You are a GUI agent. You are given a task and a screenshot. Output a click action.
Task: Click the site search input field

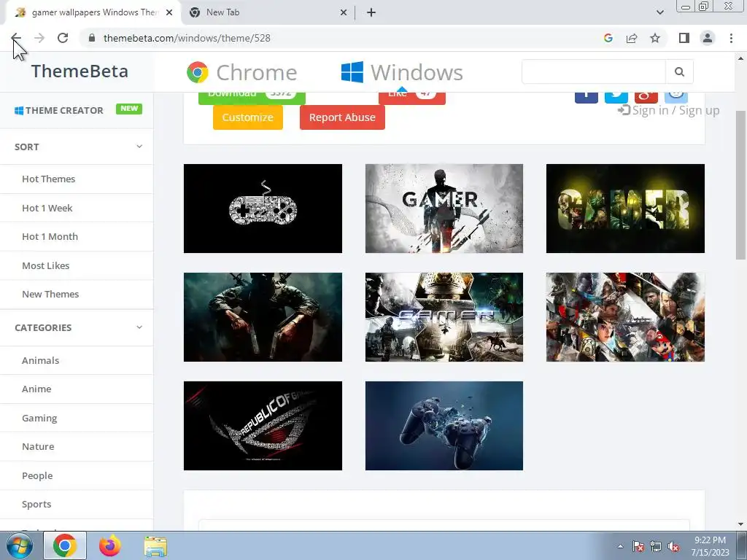594,72
